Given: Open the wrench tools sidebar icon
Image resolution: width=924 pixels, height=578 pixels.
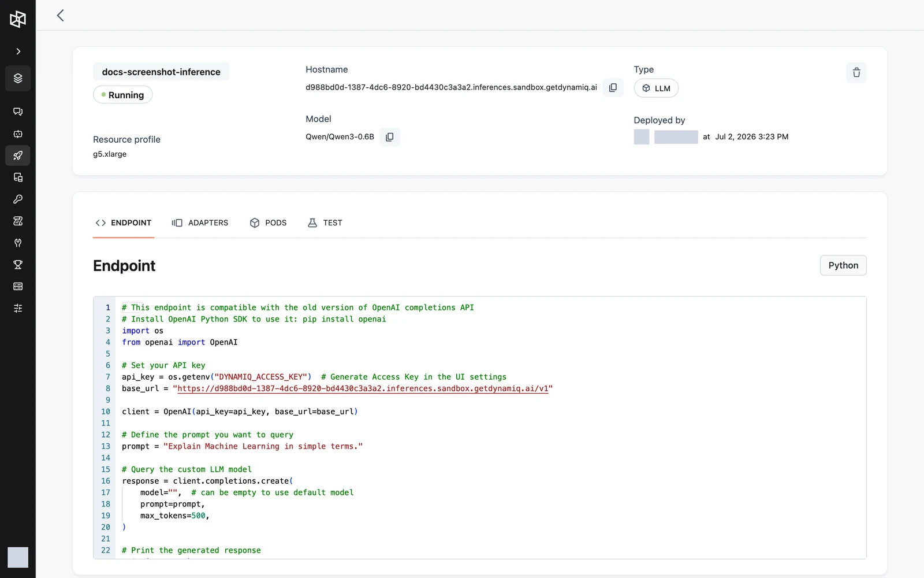Looking at the screenshot, I should (x=18, y=243).
